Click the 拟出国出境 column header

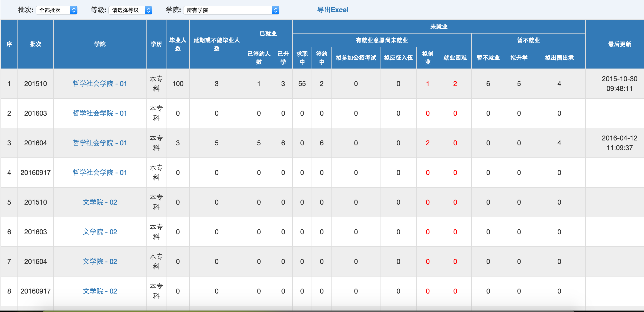559,58
